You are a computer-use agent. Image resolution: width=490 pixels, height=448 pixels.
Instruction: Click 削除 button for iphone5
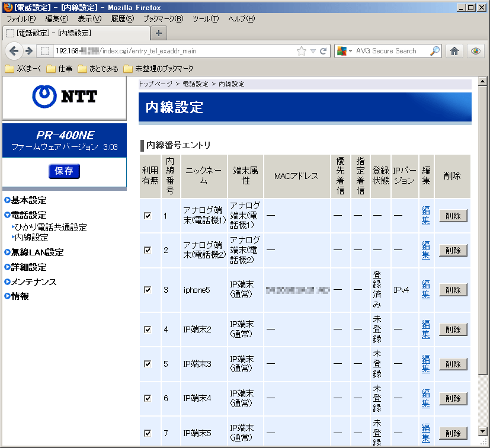[453, 290]
